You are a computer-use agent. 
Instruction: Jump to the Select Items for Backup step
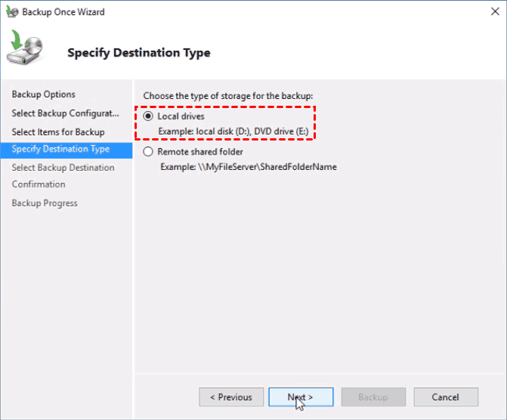point(58,132)
